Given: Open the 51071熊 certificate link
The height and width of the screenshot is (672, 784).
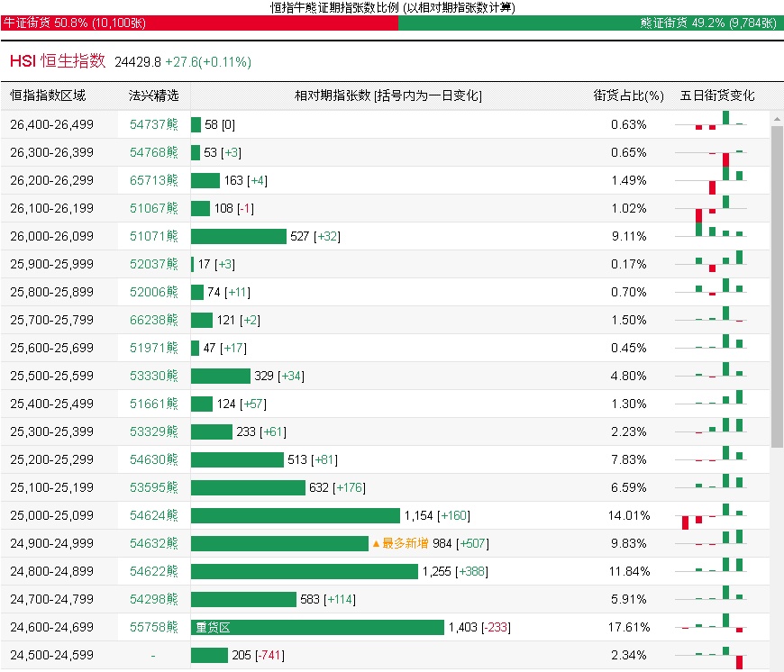Looking at the screenshot, I should tap(154, 237).
